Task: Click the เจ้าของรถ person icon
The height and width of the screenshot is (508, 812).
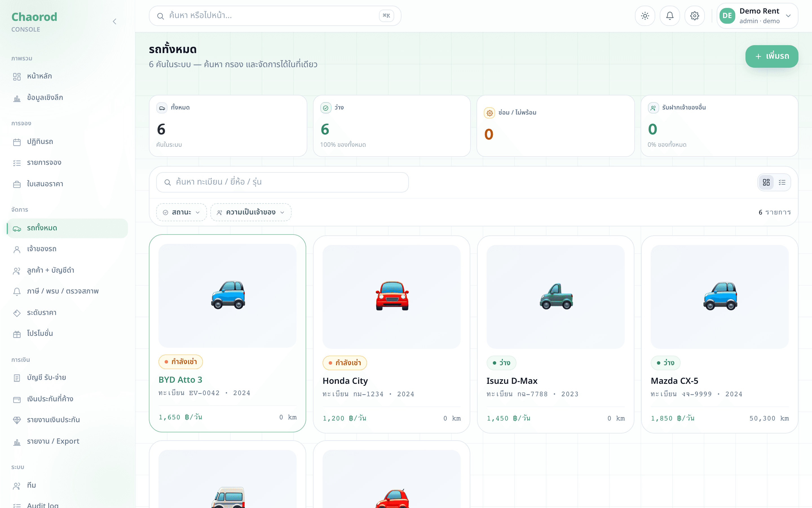Action: point(17,250)
